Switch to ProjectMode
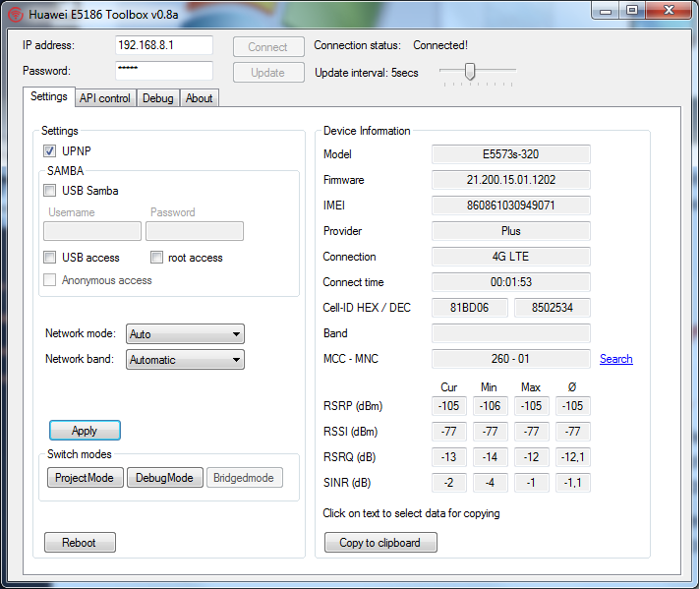This screenshot has height=589, width=700. (x=86, y=478)
